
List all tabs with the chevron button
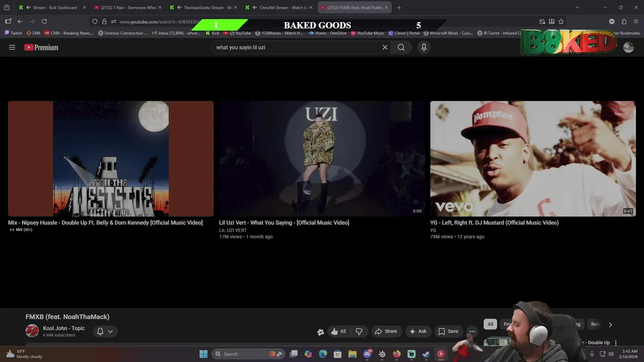(x=577, y=8)
